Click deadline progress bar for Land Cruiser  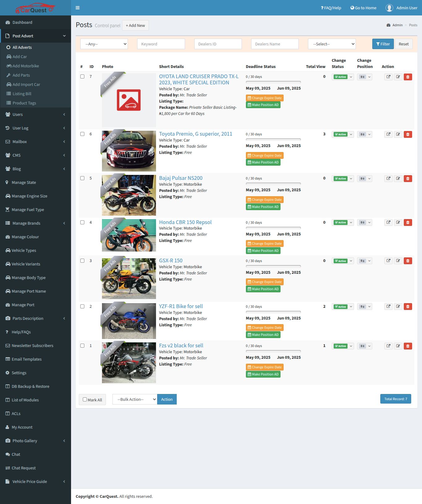(x=273, y=82)
